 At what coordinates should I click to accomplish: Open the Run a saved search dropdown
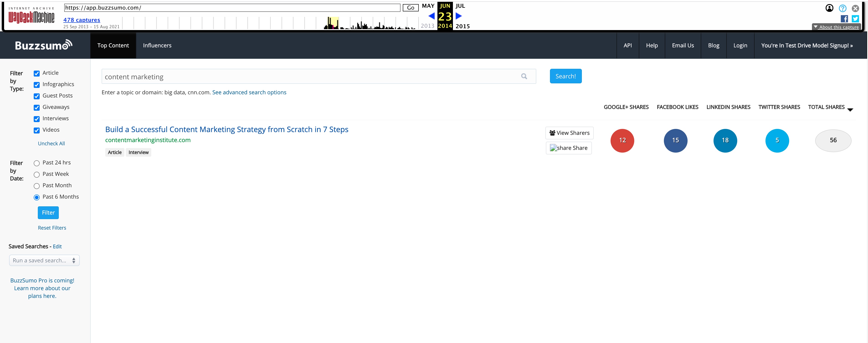tap(44, 261)
